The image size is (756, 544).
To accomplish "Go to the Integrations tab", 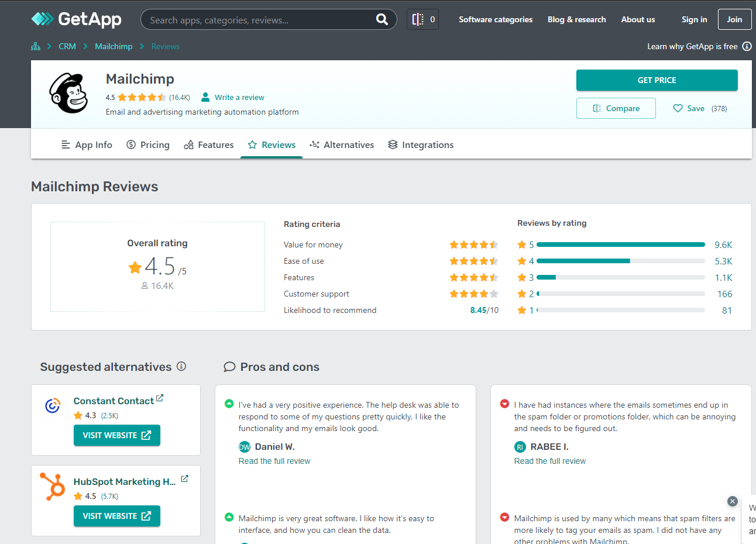I will pyautogui.click(x=421, y=144).
